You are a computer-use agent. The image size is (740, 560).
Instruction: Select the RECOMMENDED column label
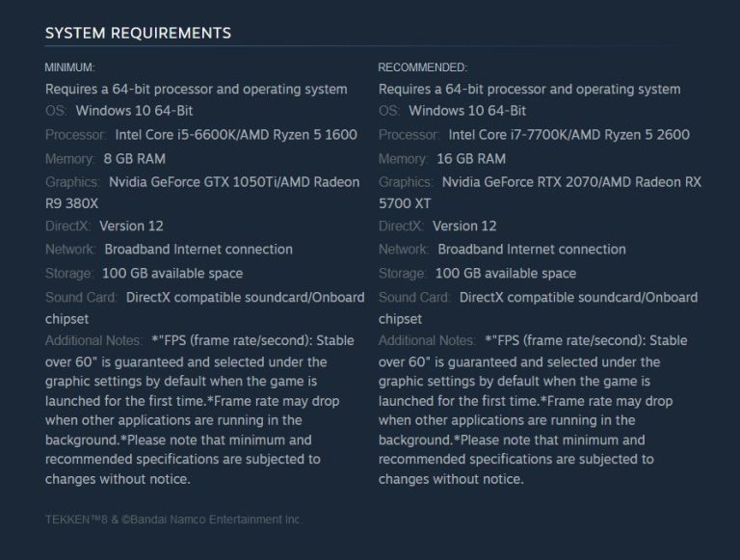click(x=422, y=67)
